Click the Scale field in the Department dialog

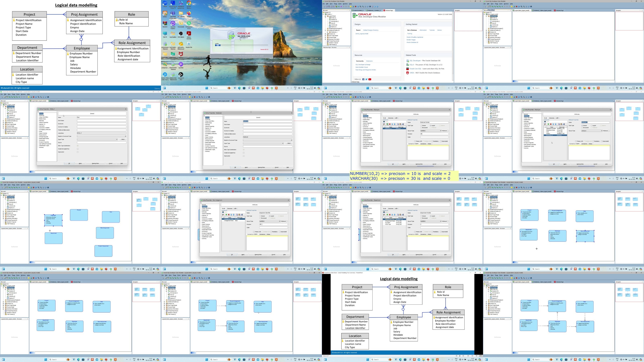(434, 227)
